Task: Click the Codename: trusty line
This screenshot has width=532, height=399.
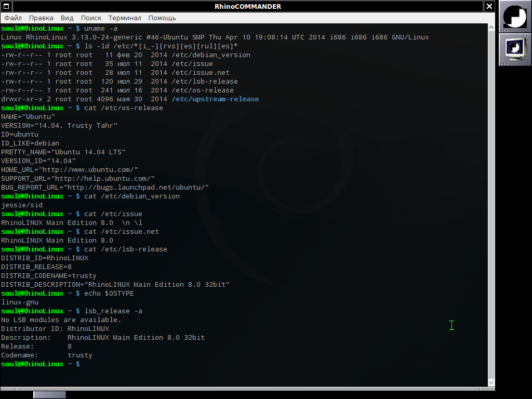Action: pos(46,355)
